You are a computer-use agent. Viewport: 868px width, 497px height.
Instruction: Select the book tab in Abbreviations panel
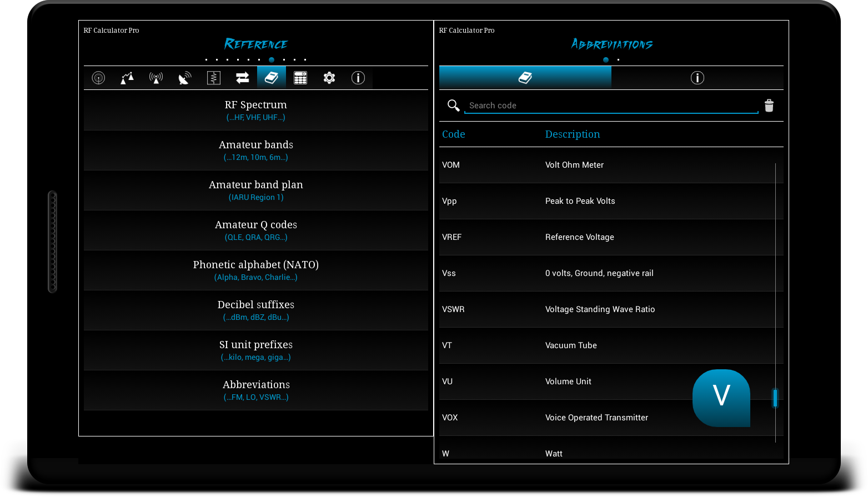pos(525,78)
